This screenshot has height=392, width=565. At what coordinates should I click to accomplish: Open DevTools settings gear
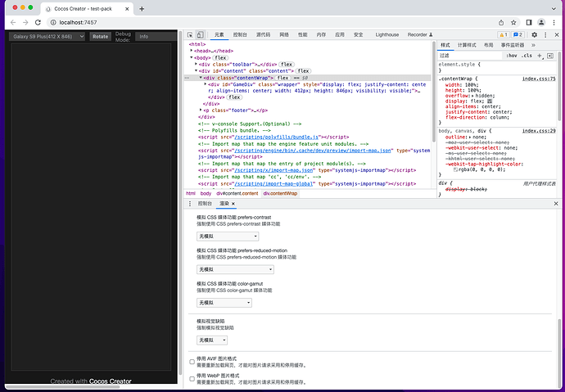tap(534, 35)
